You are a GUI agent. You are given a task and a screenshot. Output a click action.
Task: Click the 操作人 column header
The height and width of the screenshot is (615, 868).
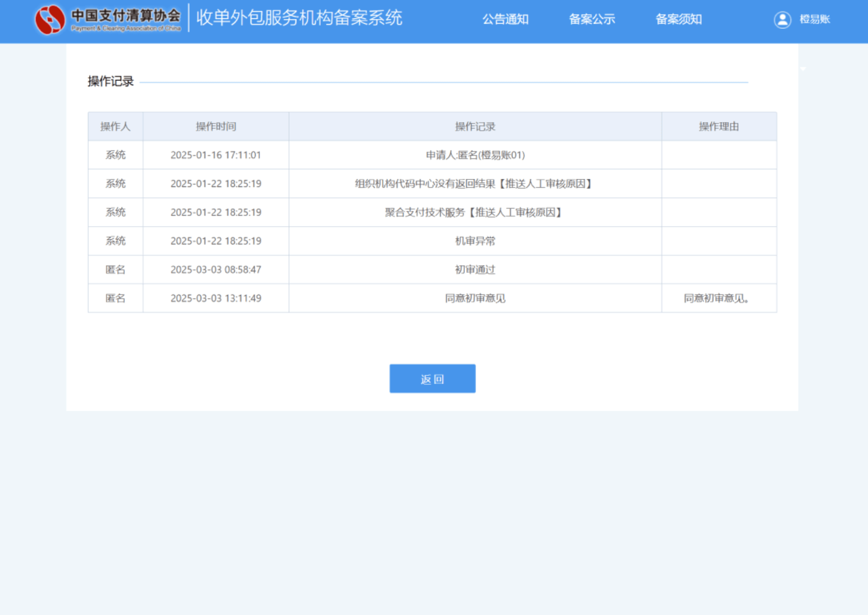tap(115, 126)
